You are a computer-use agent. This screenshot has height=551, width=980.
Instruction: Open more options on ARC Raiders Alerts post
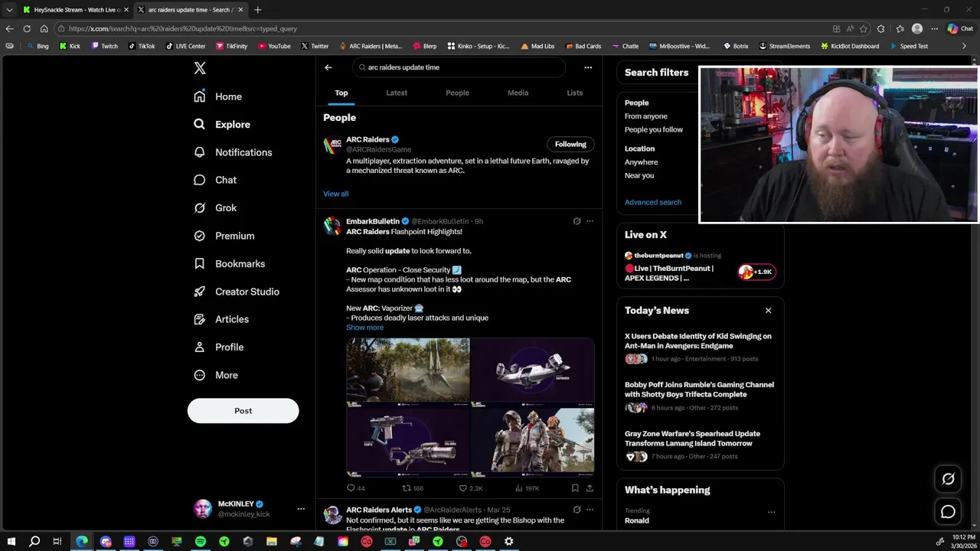[x=590, y=510]
